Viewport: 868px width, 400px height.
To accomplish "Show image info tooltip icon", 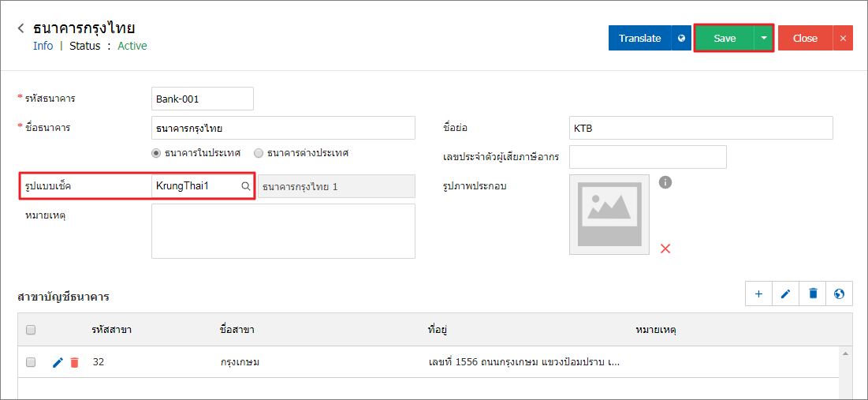I will [665, 182].
